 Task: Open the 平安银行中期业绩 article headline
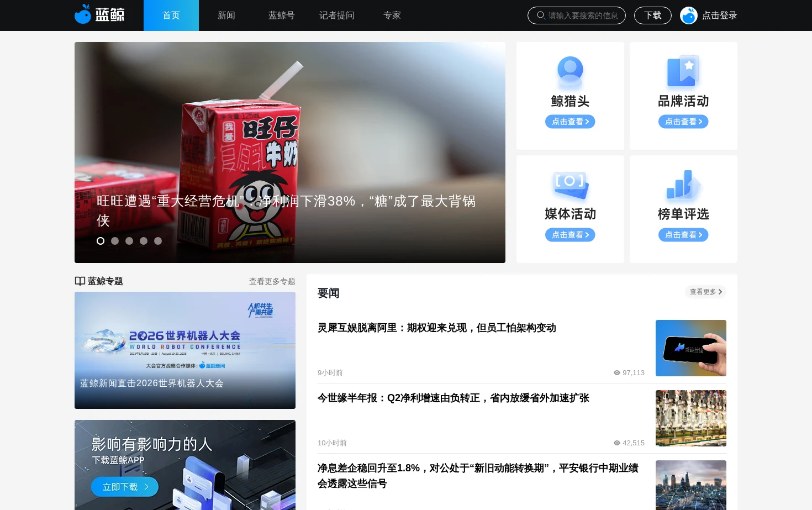(x=478, y=476)
